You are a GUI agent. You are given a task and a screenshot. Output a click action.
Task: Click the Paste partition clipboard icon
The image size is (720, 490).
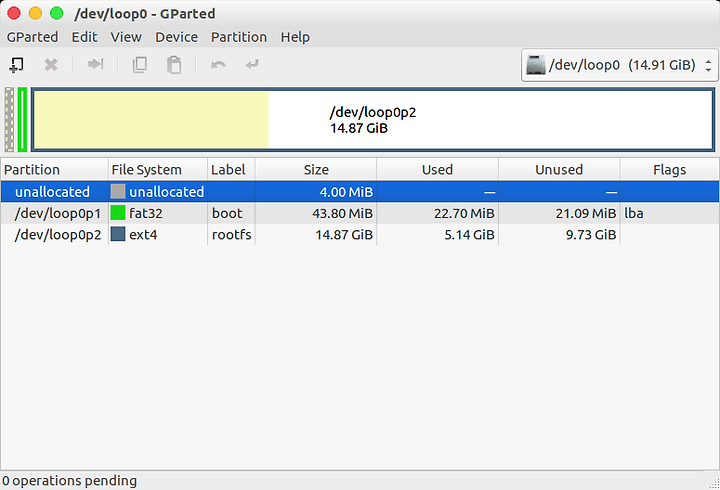174,65
